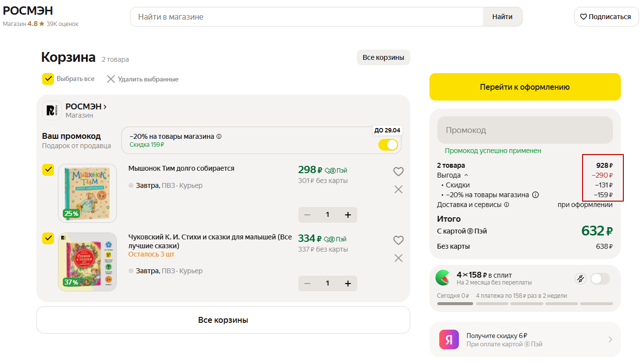Open Мышонок Тим долго собирается product title
Image resolution: width=640 pixels, height=364 pixels.
[x=182, y=168]
